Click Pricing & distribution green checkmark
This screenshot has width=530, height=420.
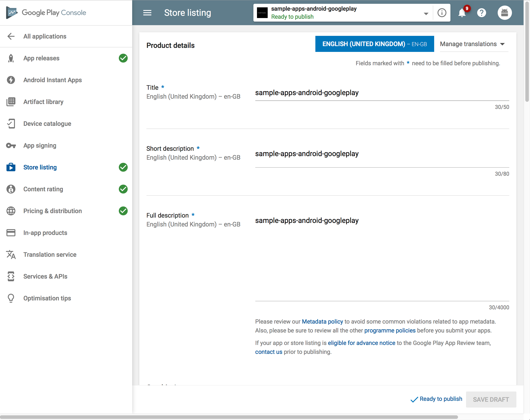[123, 211]
